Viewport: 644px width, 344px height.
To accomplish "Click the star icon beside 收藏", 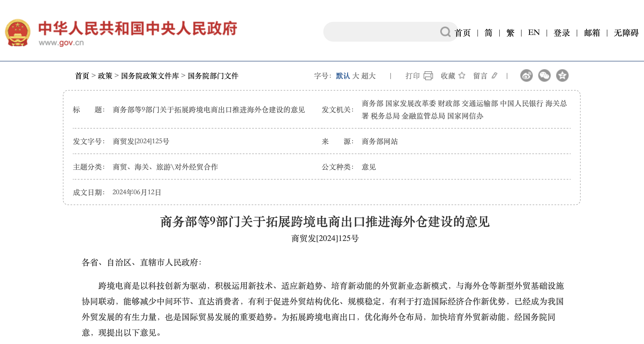I will click(462, 75).
